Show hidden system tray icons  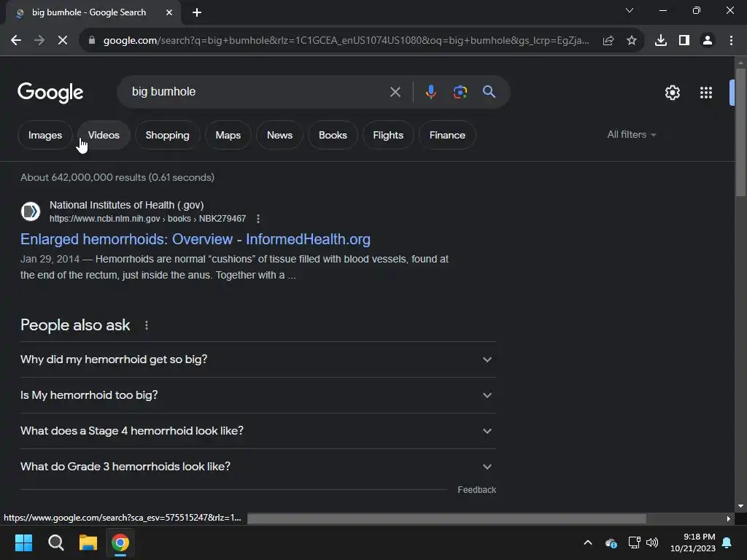(588, 542)
